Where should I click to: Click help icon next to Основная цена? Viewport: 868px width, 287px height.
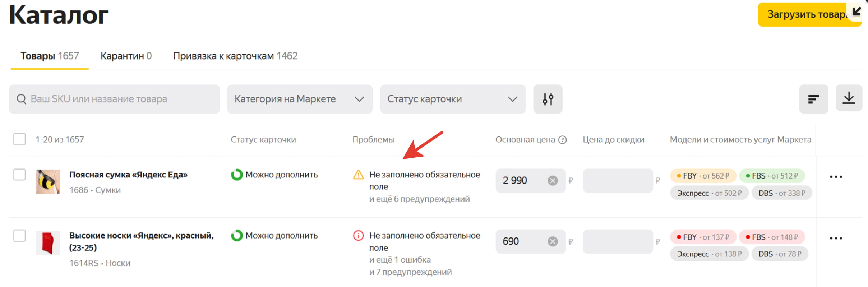tap(563, 140)
